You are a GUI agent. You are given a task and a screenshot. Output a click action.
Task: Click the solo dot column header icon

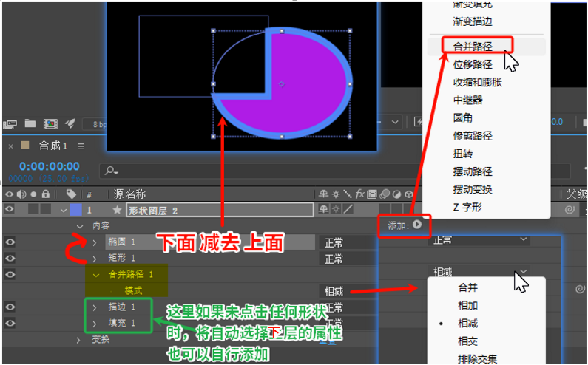point(33,194)
